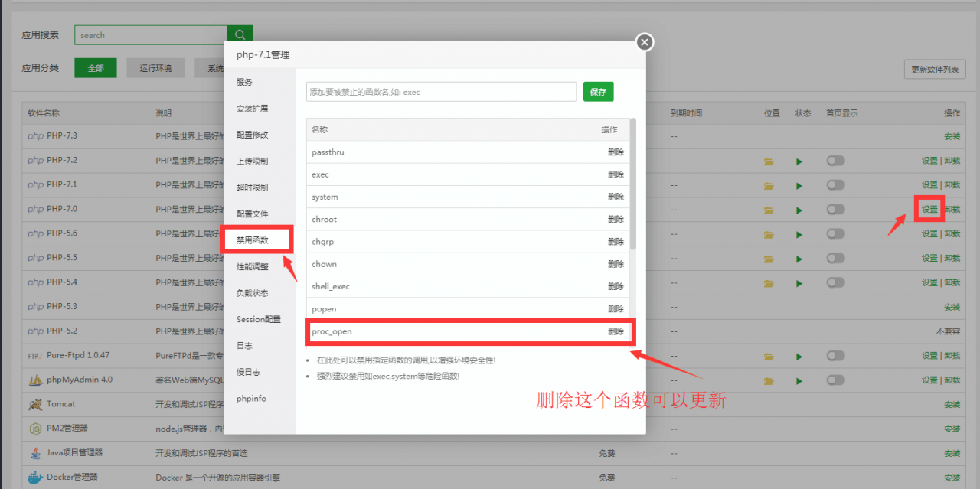The width and height of the screenshot is (980, 489).
Task: Click 安装 link for Tomcat row
Action: pos(952,405)
